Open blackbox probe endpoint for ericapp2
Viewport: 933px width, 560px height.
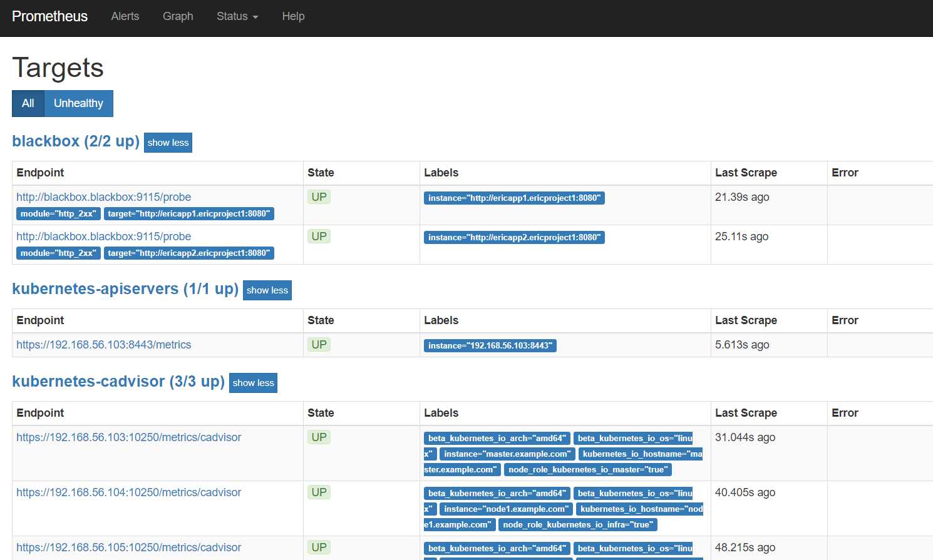coord(103,237)
